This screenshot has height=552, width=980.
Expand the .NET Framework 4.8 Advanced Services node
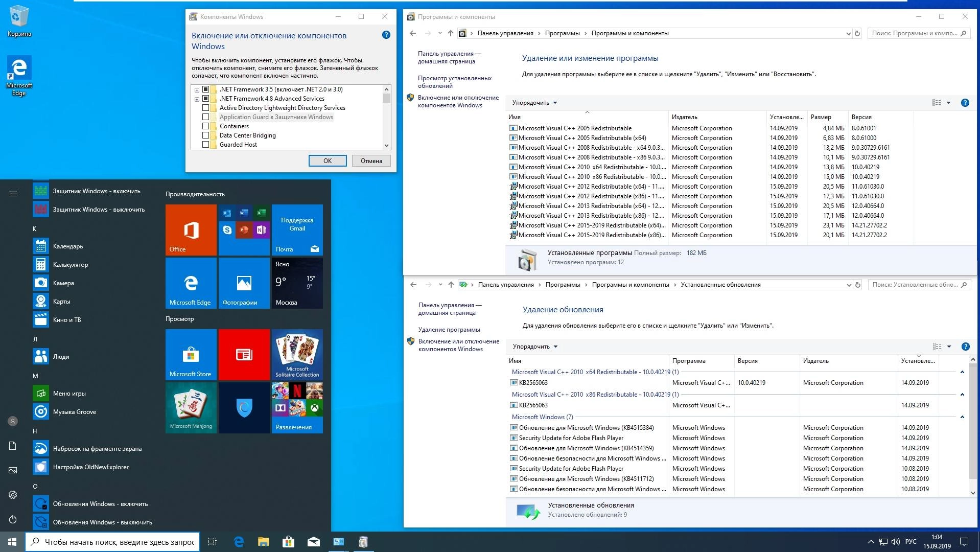pyautogui.click(x=197, y=99)
